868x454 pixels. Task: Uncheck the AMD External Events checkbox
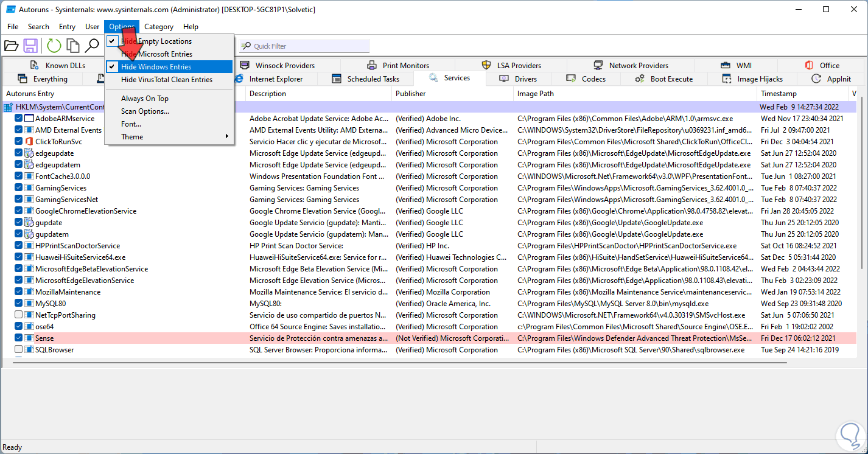point(18,130)
